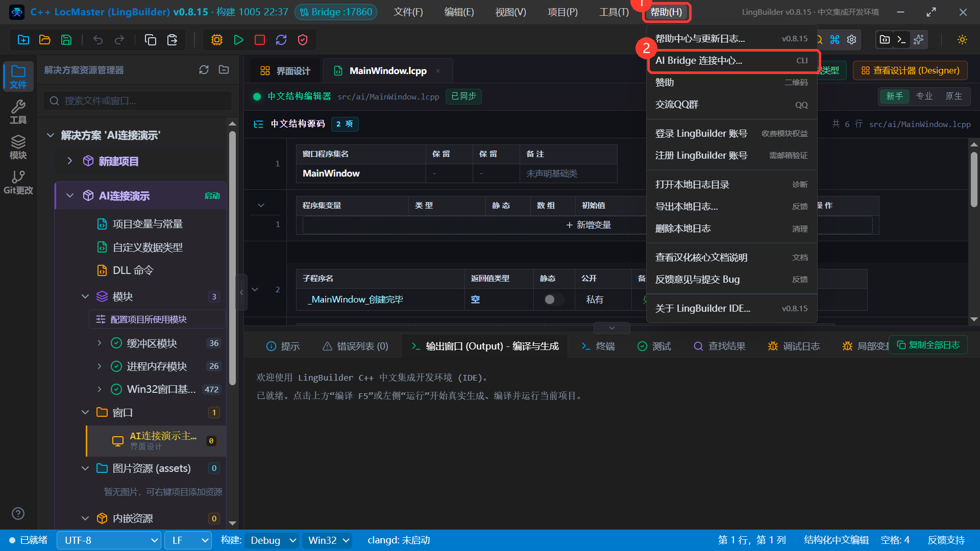The height and width of the screenshot is (551, 980).
Task: Click the copy icon in toolbar
Action: [x=151, y=40]
